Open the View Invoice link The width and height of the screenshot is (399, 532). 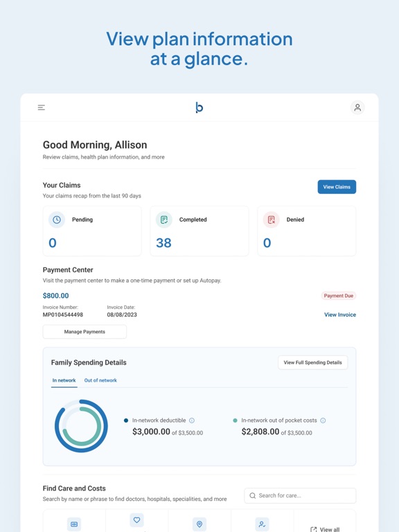pyautogui.click(x=340, y=314)
